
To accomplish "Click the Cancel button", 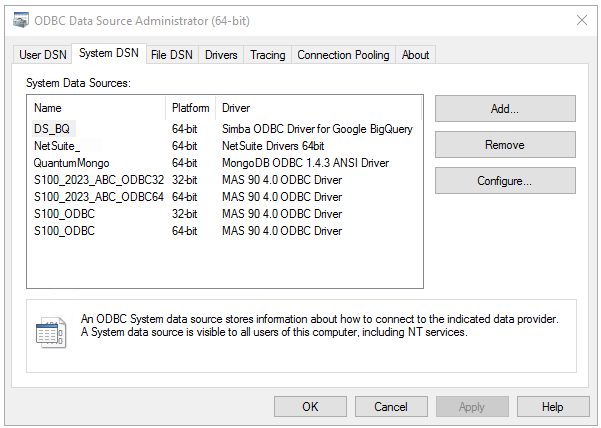I will click(390, 407).
